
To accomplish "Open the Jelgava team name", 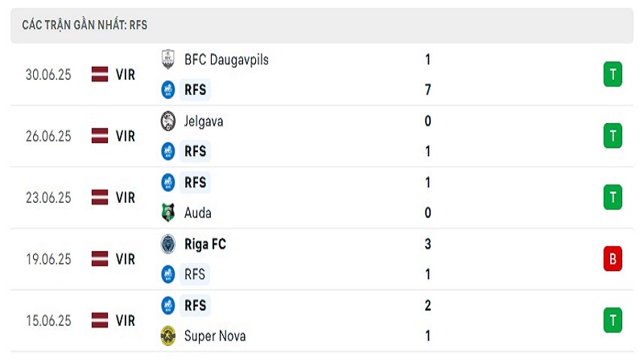I will [x=204, y=121].
